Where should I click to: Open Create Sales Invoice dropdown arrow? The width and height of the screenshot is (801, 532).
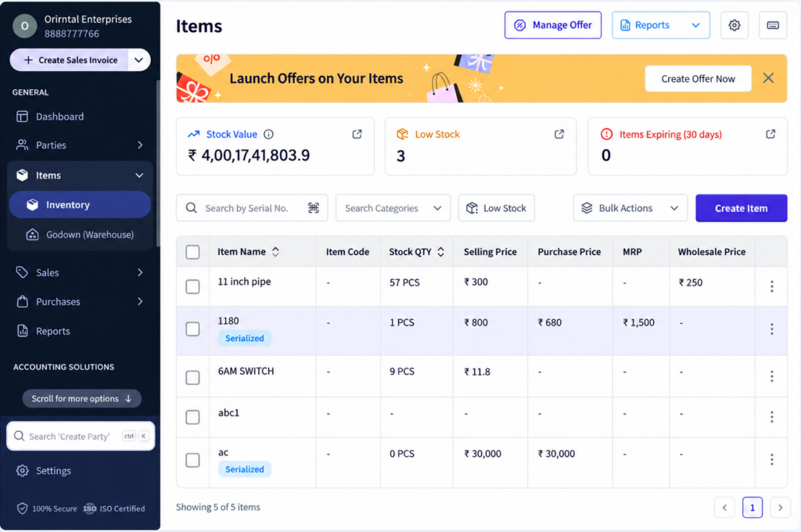click(138, 59)
